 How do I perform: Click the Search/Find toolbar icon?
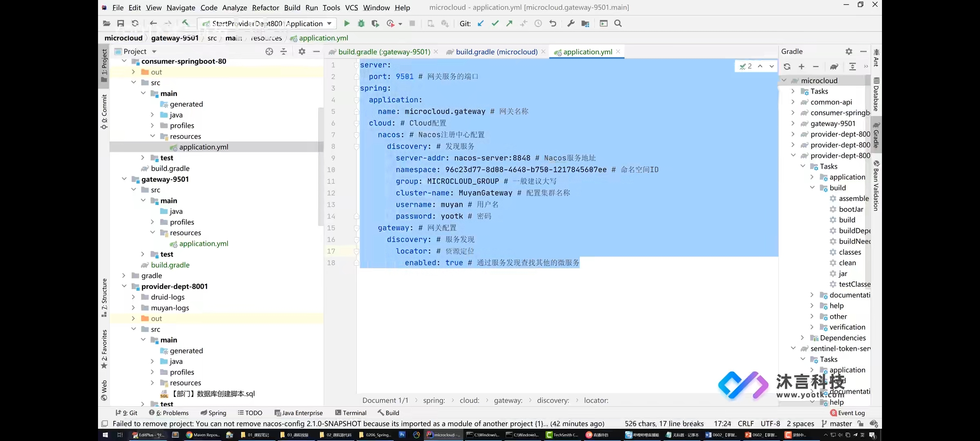coord(618,24)
